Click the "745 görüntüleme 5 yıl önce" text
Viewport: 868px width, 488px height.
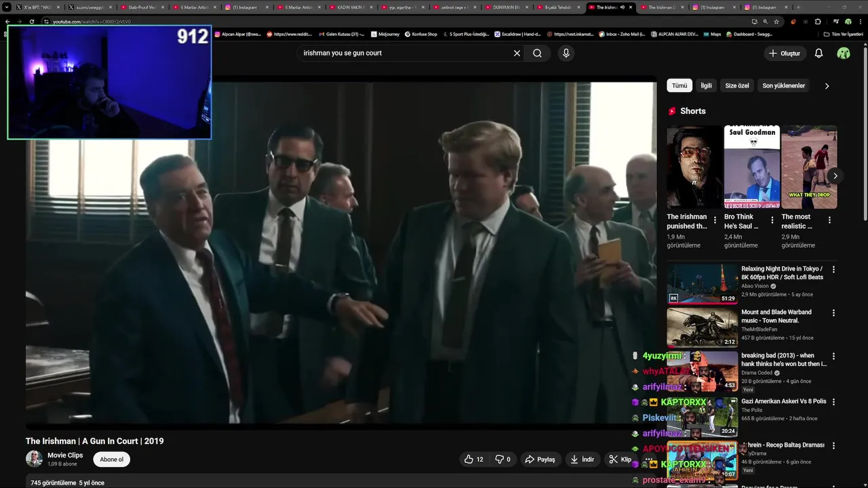click(68, 483)
